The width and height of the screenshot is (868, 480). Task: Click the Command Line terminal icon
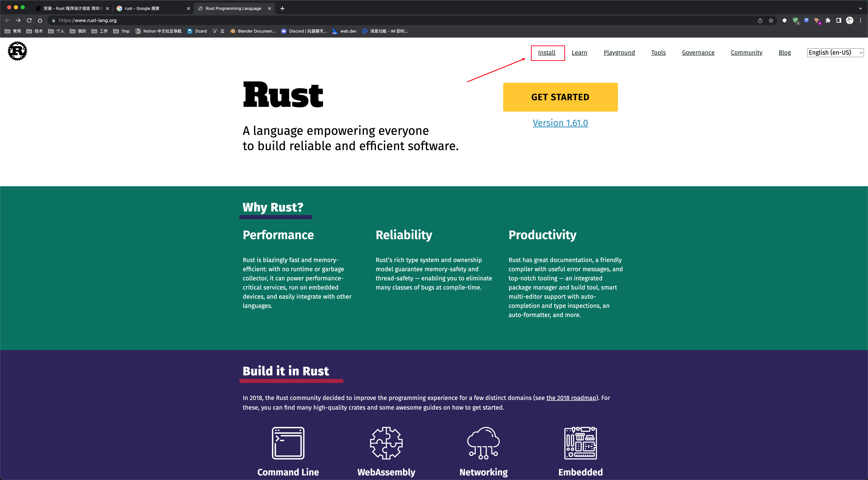coord(288,443)
